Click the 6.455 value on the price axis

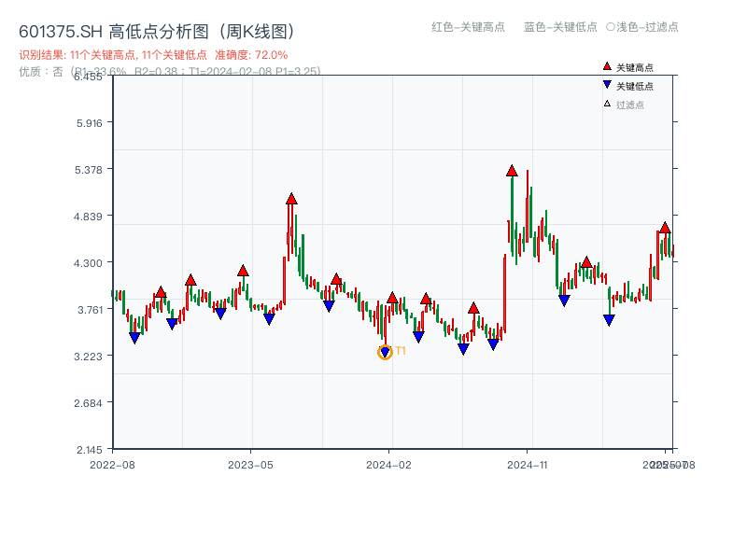[x=90, y=78]
